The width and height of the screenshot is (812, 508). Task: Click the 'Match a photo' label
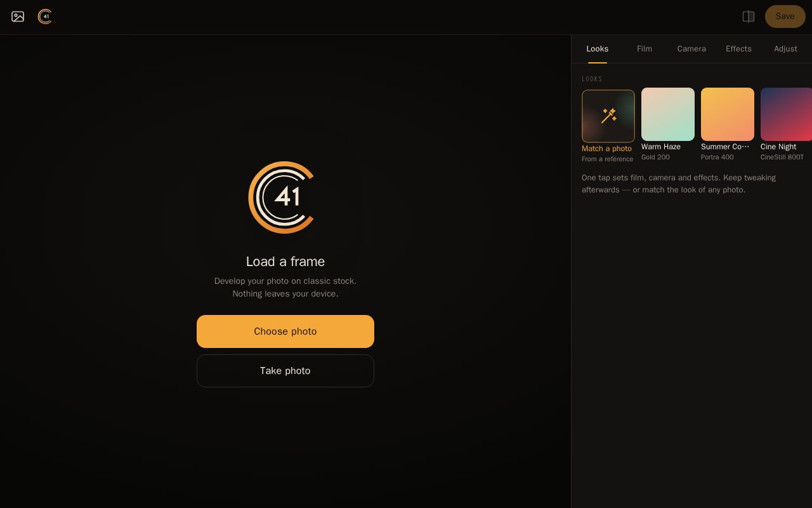pyautogui.click(x=606, y=149)
